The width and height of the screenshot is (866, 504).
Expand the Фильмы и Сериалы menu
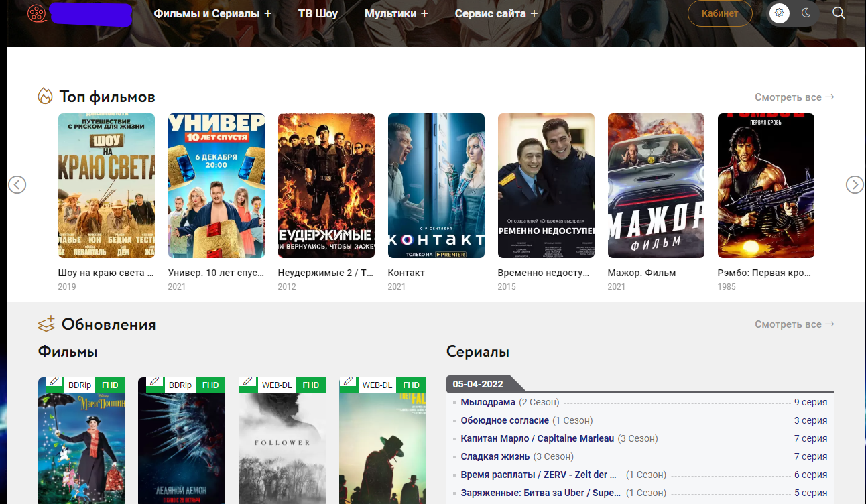[x=212, y=13]
